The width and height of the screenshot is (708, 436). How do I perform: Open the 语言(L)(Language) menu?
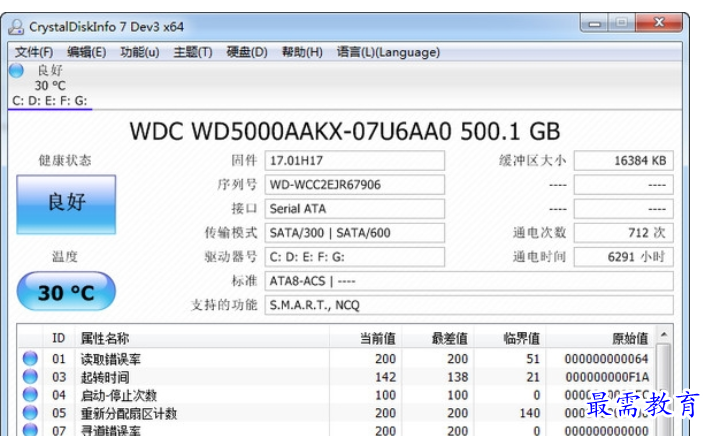tap(388, 52)
